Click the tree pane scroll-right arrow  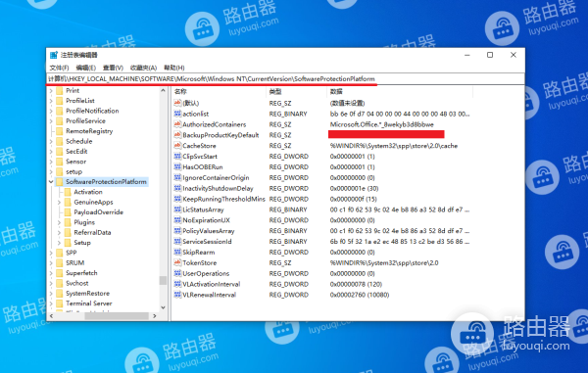pyautogui.click(x=155, y=316)
